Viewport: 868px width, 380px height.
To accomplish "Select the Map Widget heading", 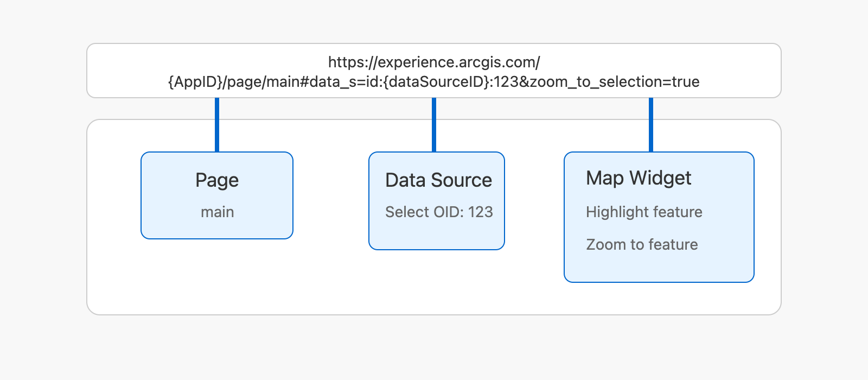I will (x=639, y=178).
